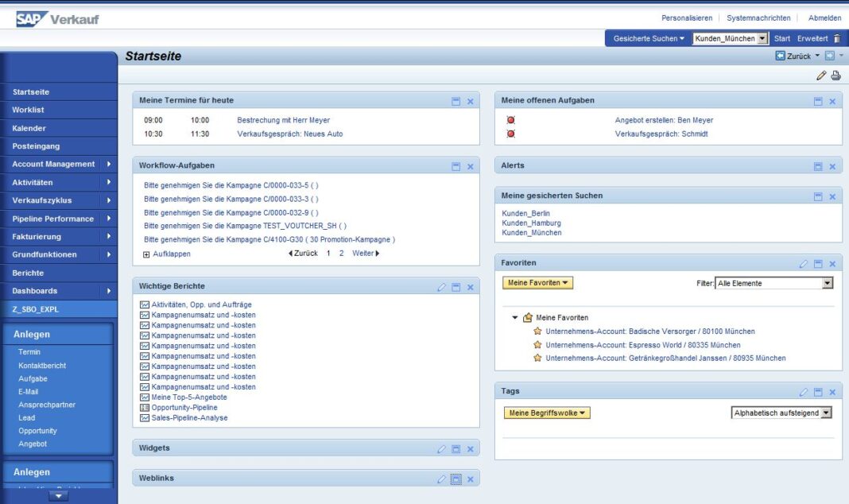Screen dimensions: 849x504
Task: Edit the Weblinks panel
Action: click(x=441, y=479)
